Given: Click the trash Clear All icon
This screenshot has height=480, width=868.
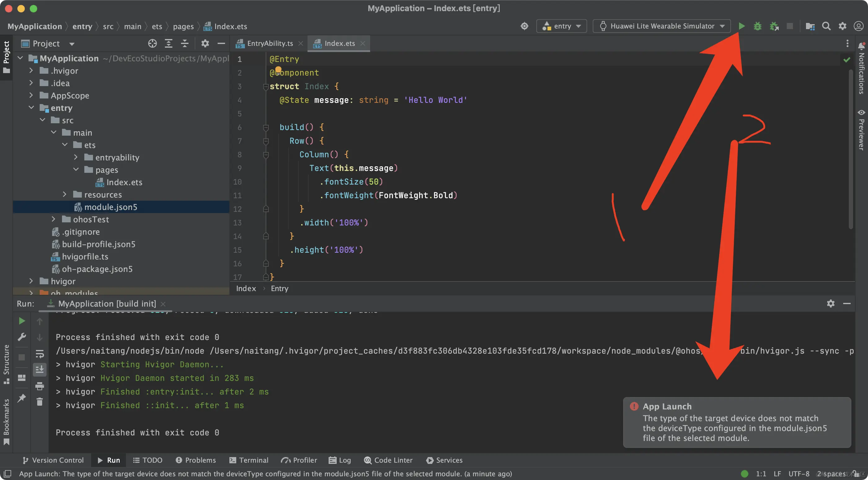Looking at the screenshot, I should coord(39,402).
